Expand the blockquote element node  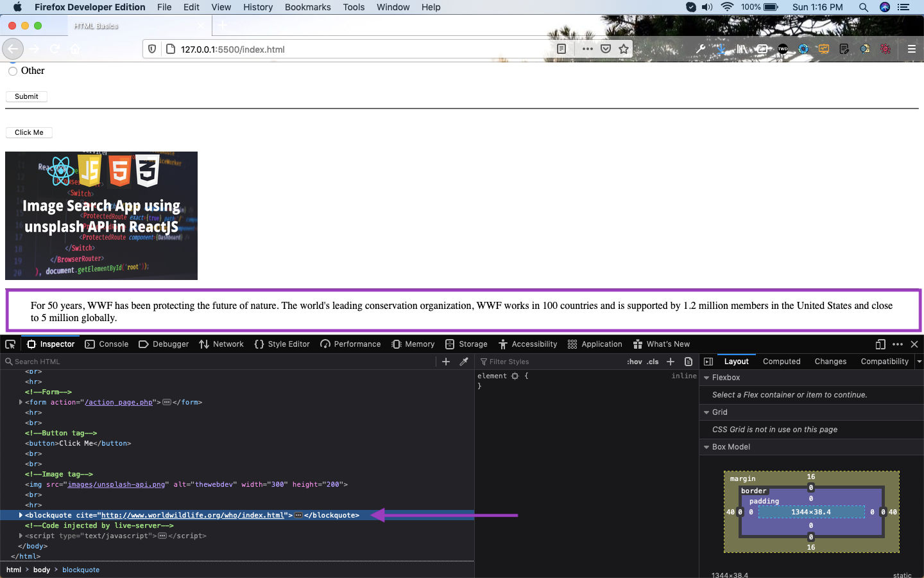[x=21, y=515]
